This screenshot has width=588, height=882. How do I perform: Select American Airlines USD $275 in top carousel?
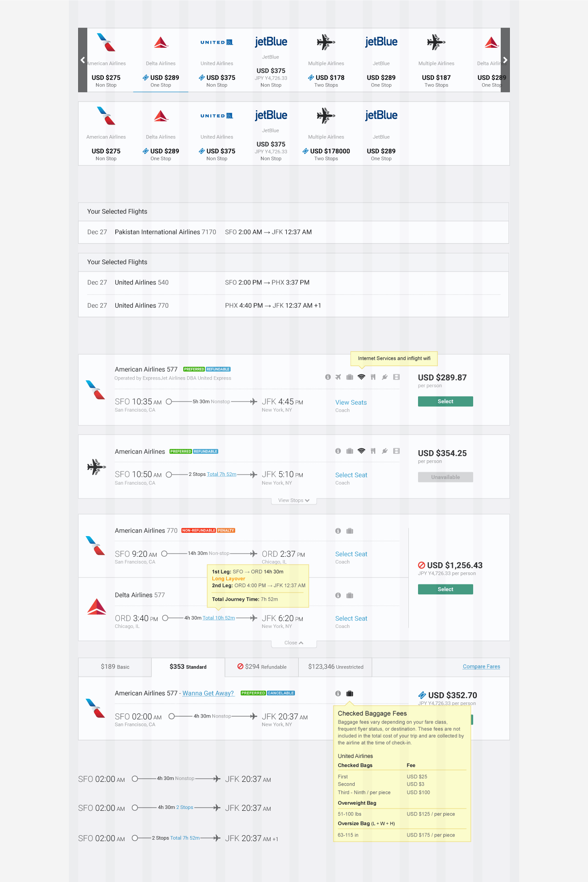[x=106, y=60]
